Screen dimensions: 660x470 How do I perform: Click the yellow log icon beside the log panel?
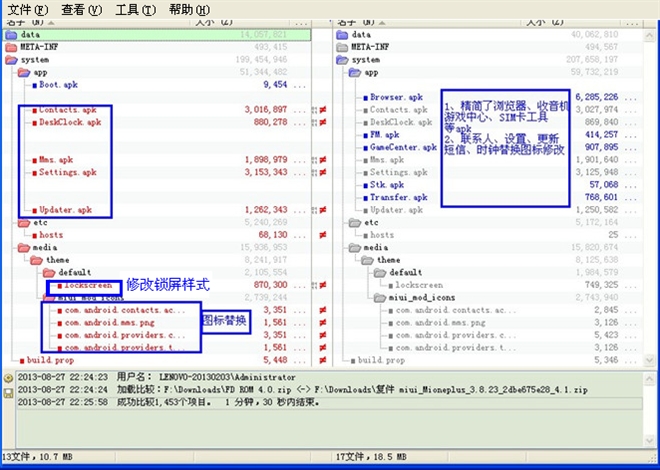pos(8,378)
